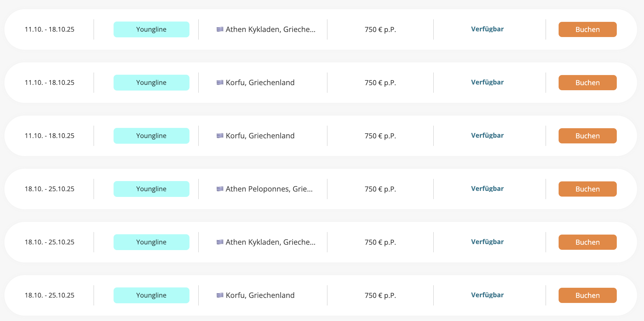Select Youngline tag in Athen Peloponnes row
The image size is (644, 321).
tap(152, 189)
